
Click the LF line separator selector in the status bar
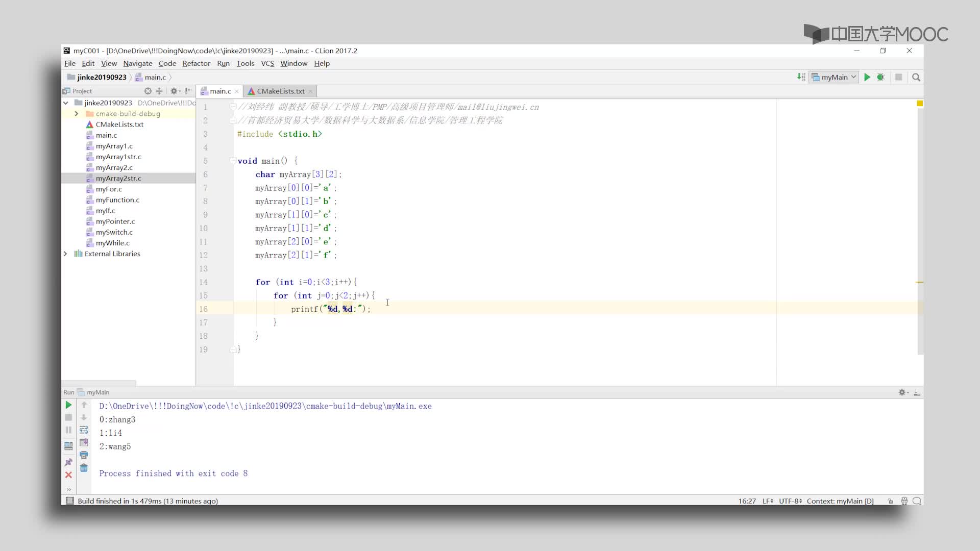(x=767, y=501)
